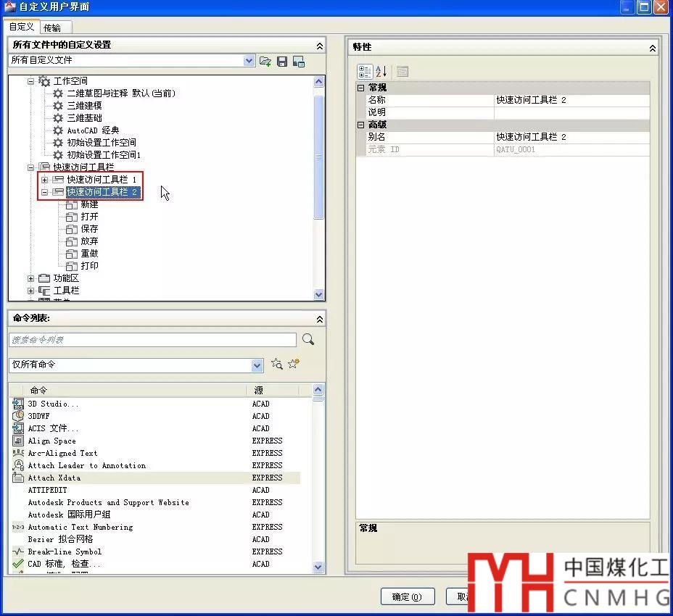
Task: Click the Arc-Aligned Text command icon
Action: point(18,452)
